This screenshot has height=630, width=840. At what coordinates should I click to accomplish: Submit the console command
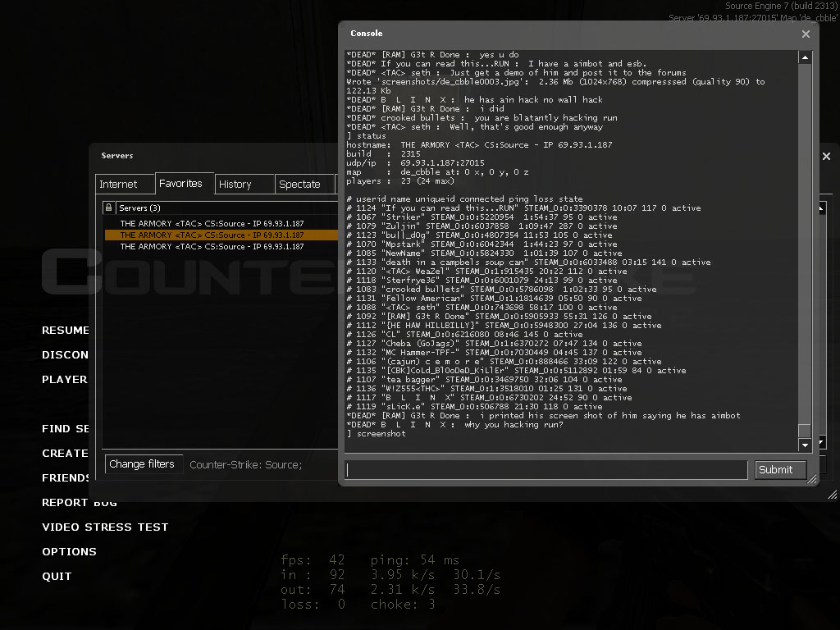(780, 470)
